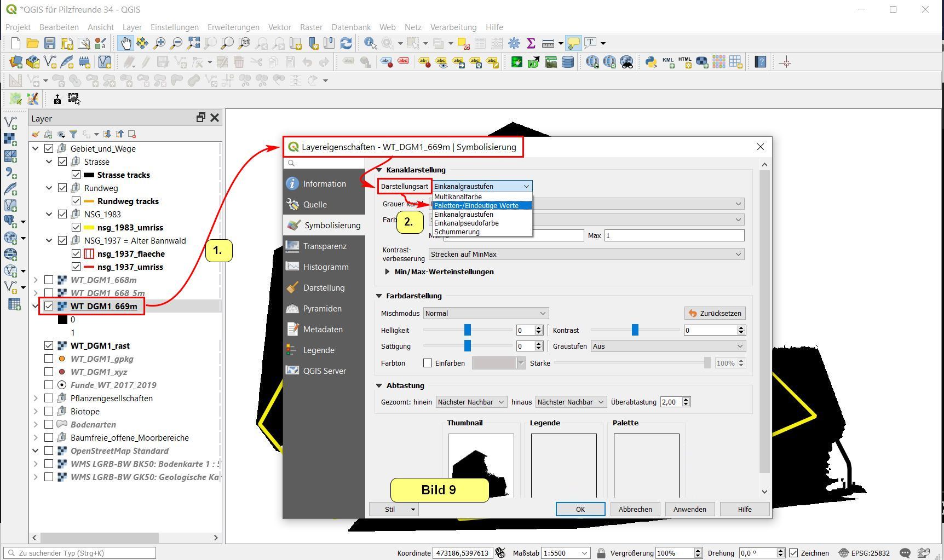Enable the Biotope layer checkbox
The height and width of the screenshot is (560, 944).
49,412
